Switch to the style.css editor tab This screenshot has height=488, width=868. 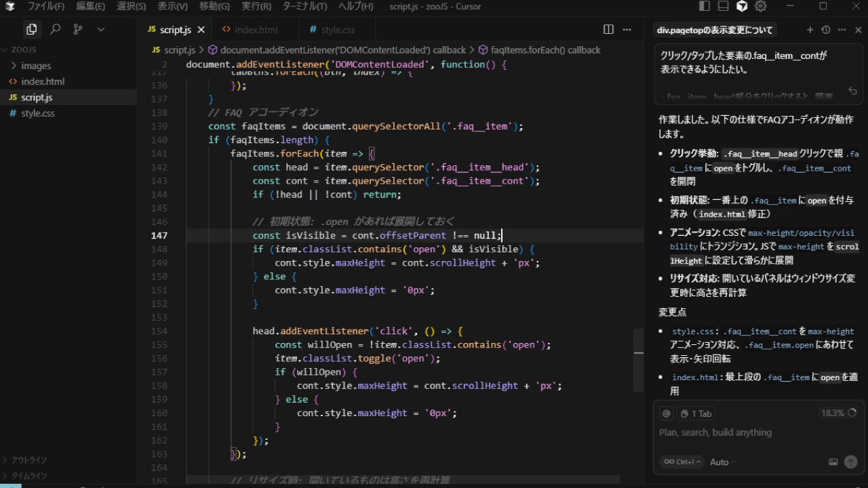338,30
